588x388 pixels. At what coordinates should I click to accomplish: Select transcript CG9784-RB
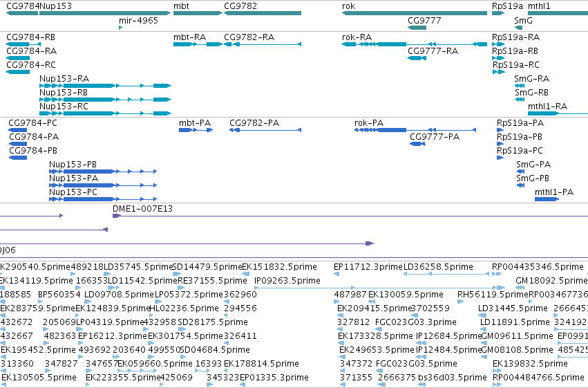(x=23, y=44)
